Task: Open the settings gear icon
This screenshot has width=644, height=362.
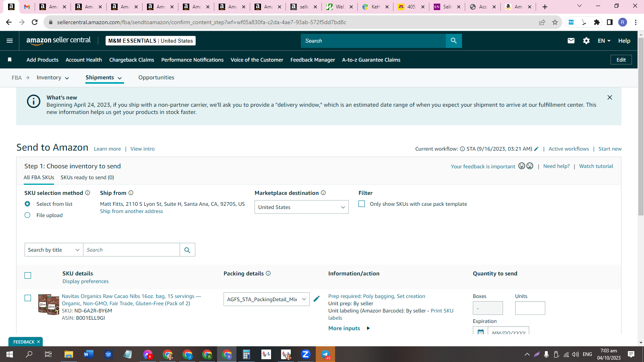Action: 586,41
